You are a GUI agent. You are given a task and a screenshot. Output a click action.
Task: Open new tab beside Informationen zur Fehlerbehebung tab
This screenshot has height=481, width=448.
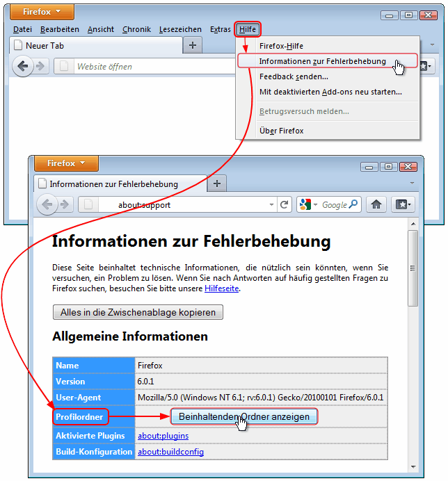pos(217,184)
